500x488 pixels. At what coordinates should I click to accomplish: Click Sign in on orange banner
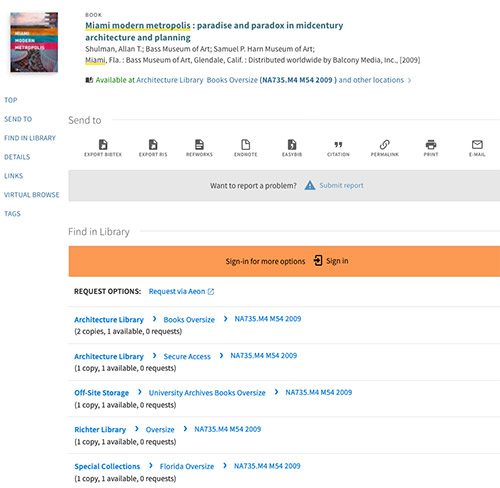point(331,261)
